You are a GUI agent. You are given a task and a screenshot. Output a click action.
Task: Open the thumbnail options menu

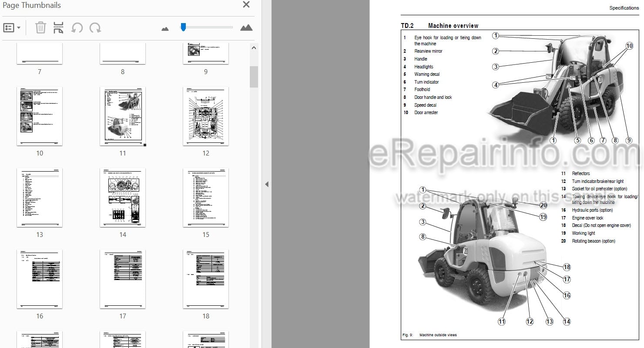coord(12,28)
